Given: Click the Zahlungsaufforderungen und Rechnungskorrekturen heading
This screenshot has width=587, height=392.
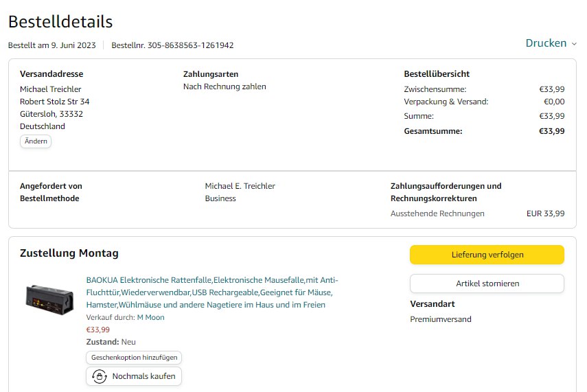Looking at the screenshot, I should [446, 192].
